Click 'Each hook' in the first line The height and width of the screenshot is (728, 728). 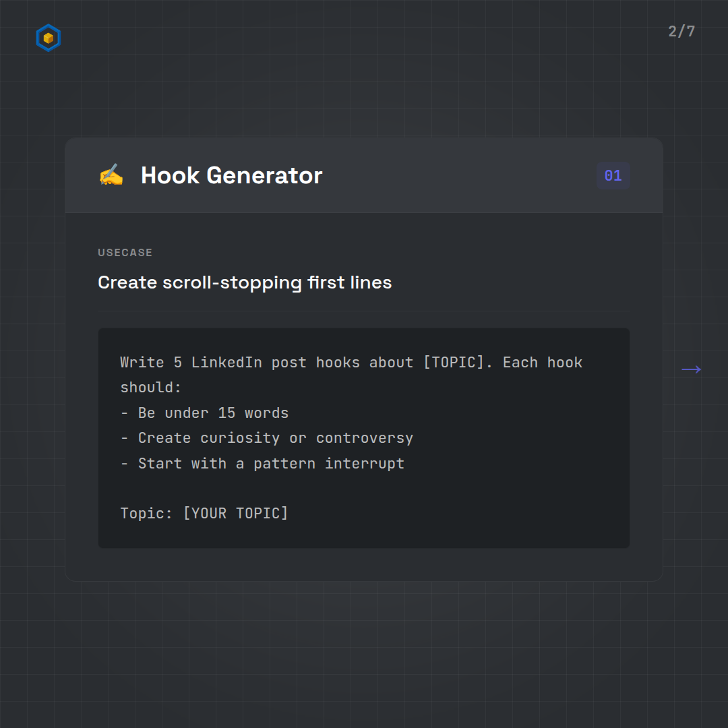[x=542, y=363]
